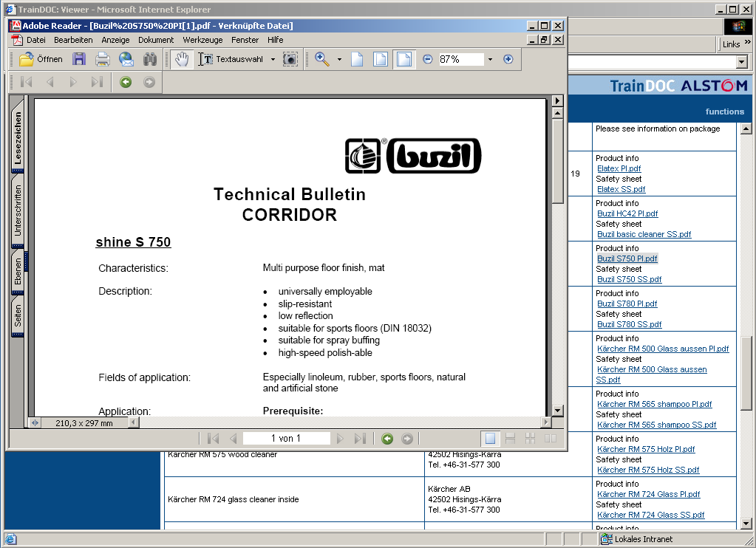This screenshot has height=548, width=756.
Task: Open the Elatex PI.pdf link
Action: [x=619, y=168]
